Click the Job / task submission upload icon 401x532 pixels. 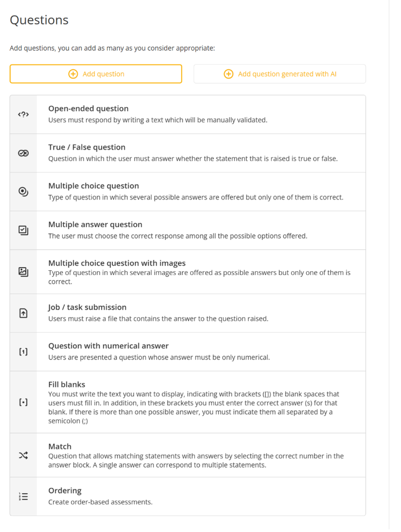click(23, 313)
